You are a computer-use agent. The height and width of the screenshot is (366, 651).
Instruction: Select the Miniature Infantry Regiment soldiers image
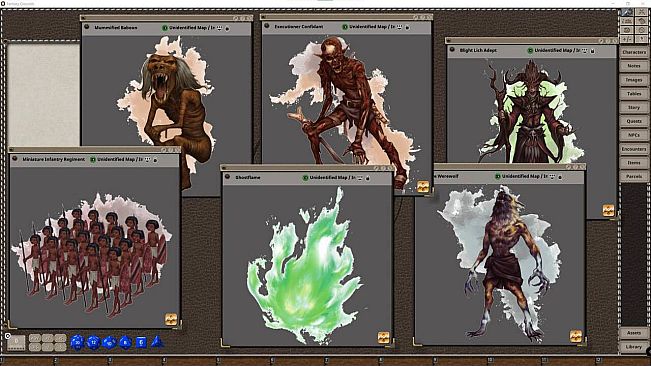coord(92,255)
